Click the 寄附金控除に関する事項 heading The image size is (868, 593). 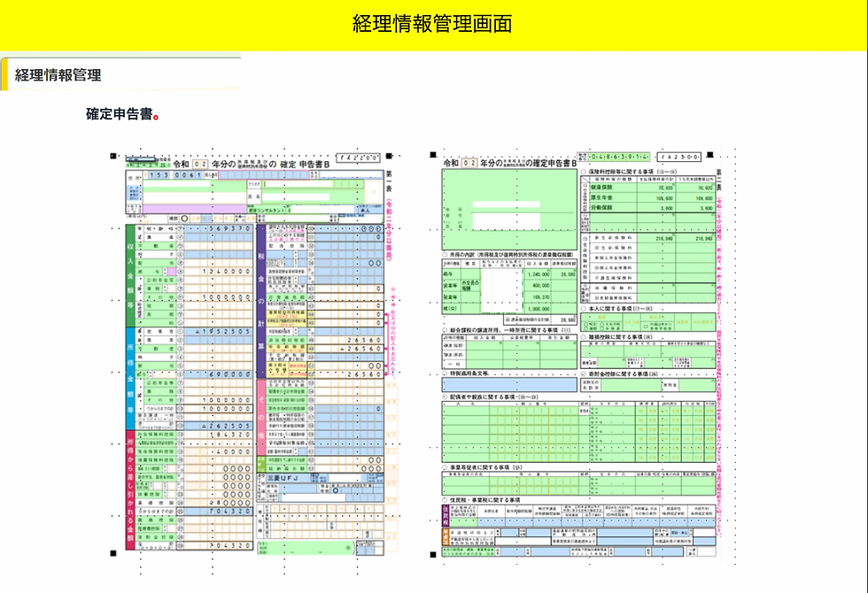617,374
